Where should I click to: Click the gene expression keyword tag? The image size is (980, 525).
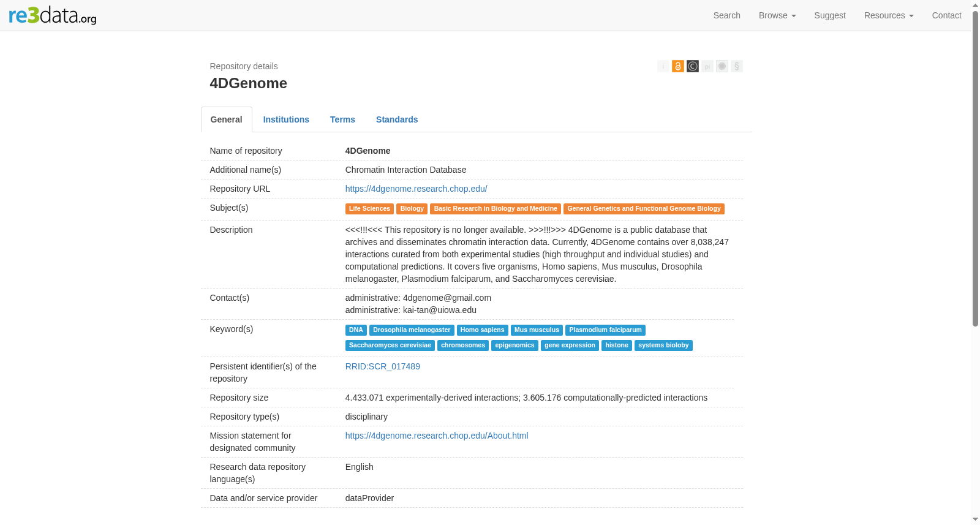pyautogui.click(x=570, y=346)
